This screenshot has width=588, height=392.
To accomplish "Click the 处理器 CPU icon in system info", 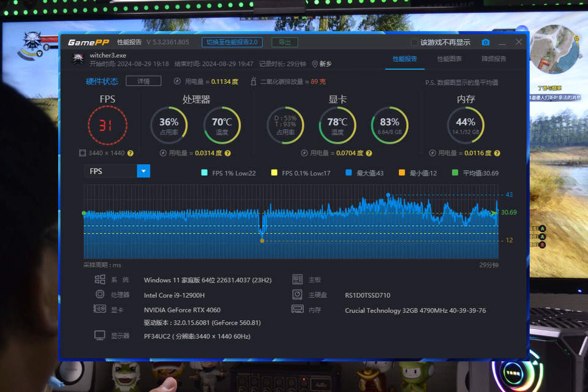I will pos(100,295).
